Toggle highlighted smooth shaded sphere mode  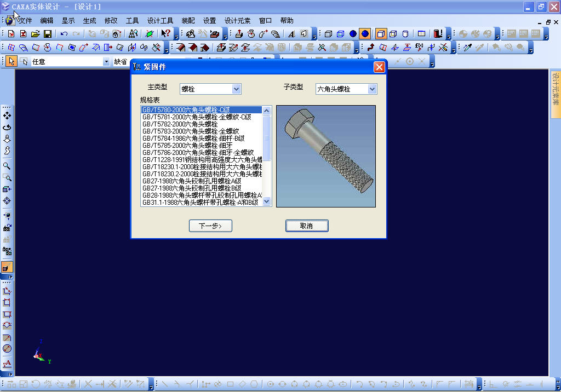click(x=365, y=33)
